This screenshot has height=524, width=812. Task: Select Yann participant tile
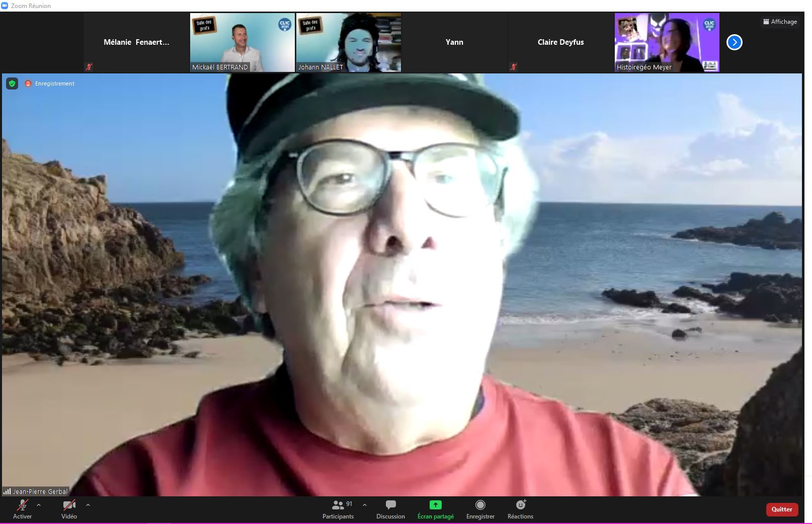[454, 42]
